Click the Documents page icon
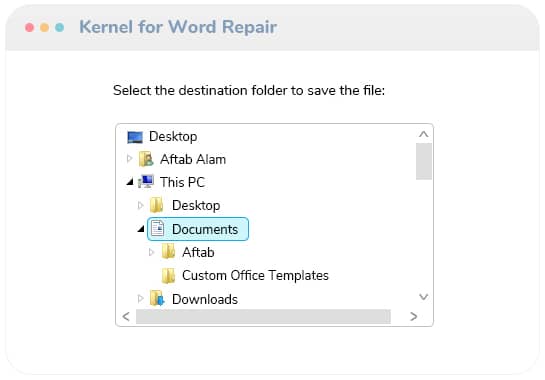 point(157,229)
